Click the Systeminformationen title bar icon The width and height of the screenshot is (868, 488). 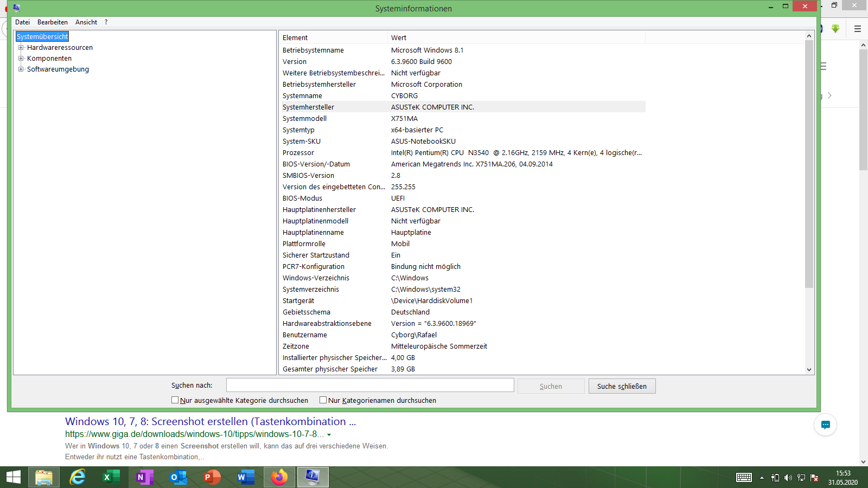(16, 8)
